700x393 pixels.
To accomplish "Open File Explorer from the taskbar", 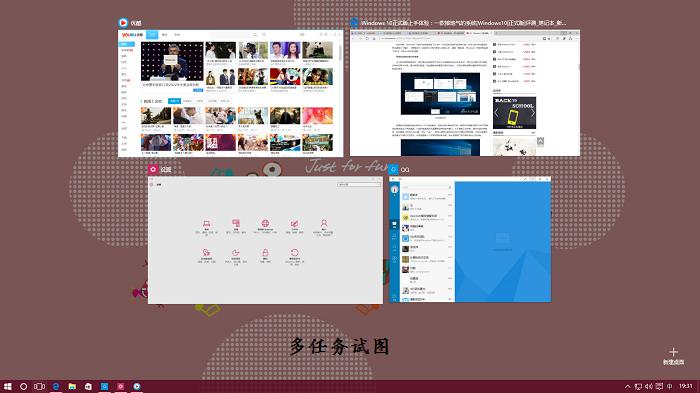I will tap(72, 386).
